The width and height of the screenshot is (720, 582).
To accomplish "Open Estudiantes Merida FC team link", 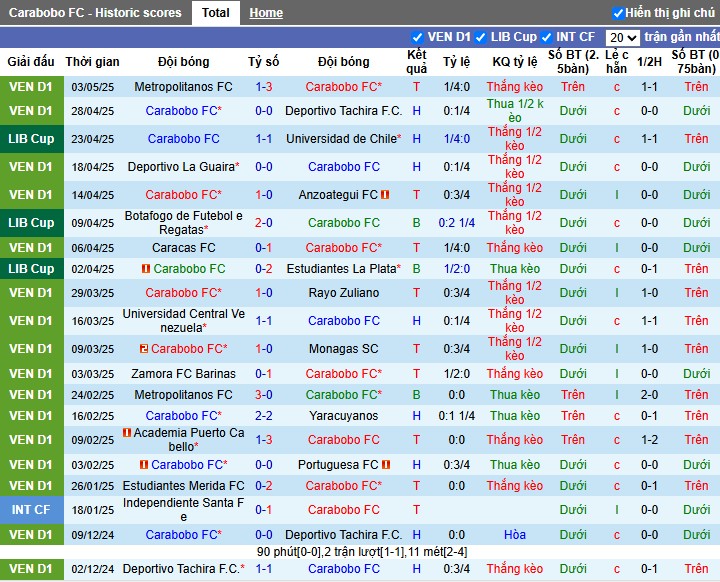I will coord(183,486).
